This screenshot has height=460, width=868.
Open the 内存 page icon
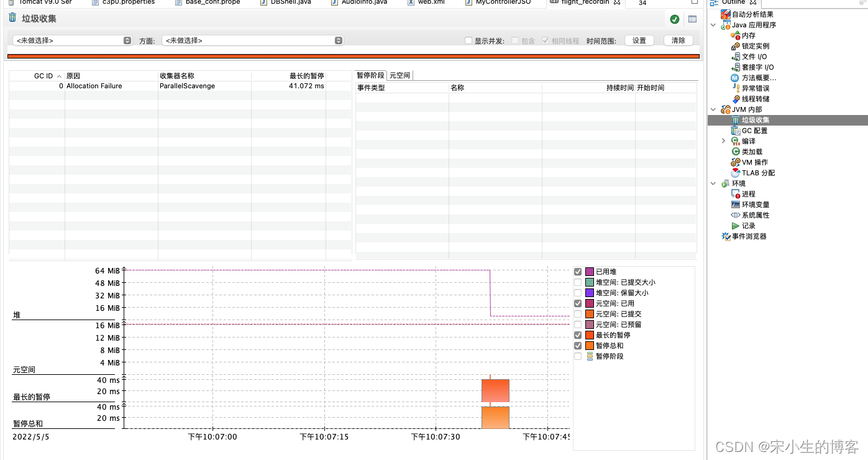coord(736,35)
